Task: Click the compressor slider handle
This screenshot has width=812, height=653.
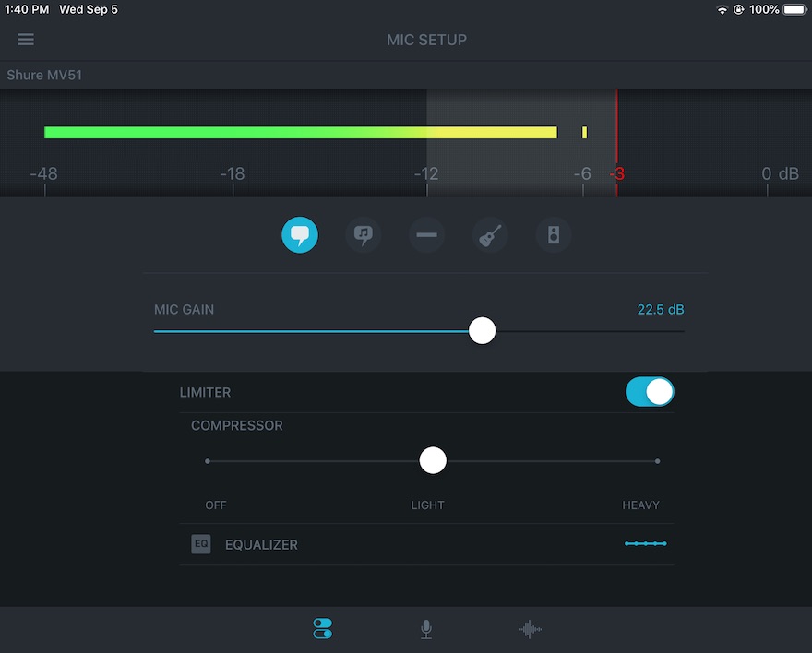Action: [433, 460]
